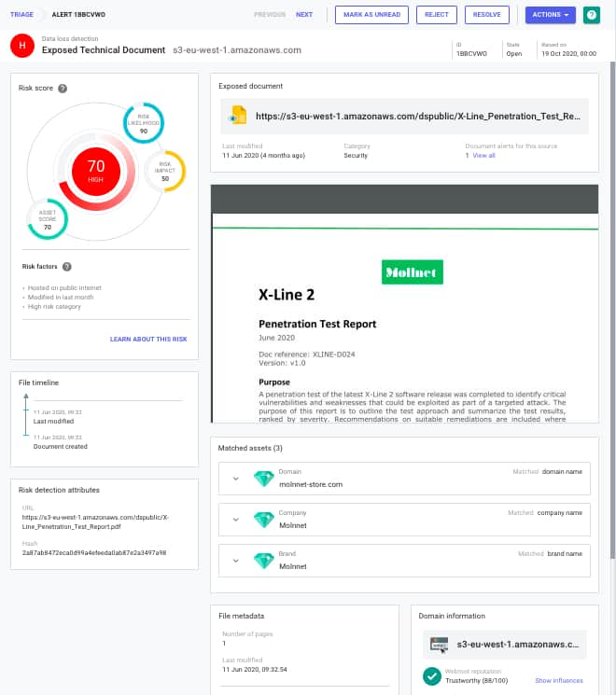Viewport: 616px width, 695px height.
Task: Expand the Company Molnnet asset row
Action: pos(236,520)
